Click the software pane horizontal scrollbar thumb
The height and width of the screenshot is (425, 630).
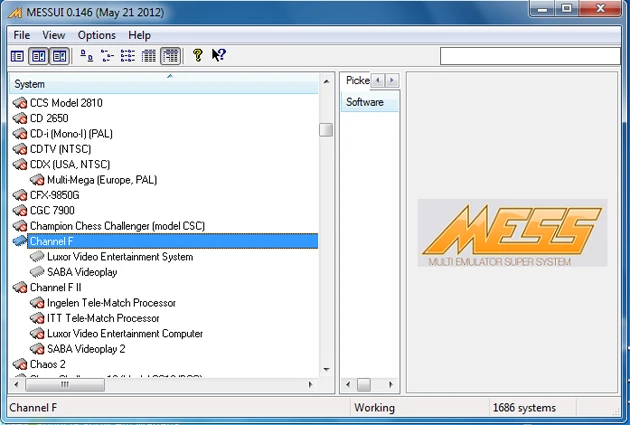pyautogui.click(x=364, y=384)
